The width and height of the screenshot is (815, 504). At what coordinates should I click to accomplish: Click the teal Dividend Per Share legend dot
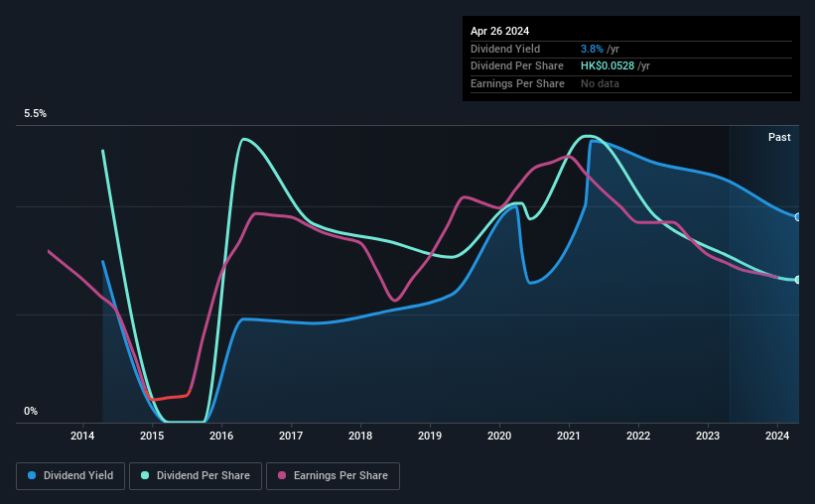click(145, 475)
